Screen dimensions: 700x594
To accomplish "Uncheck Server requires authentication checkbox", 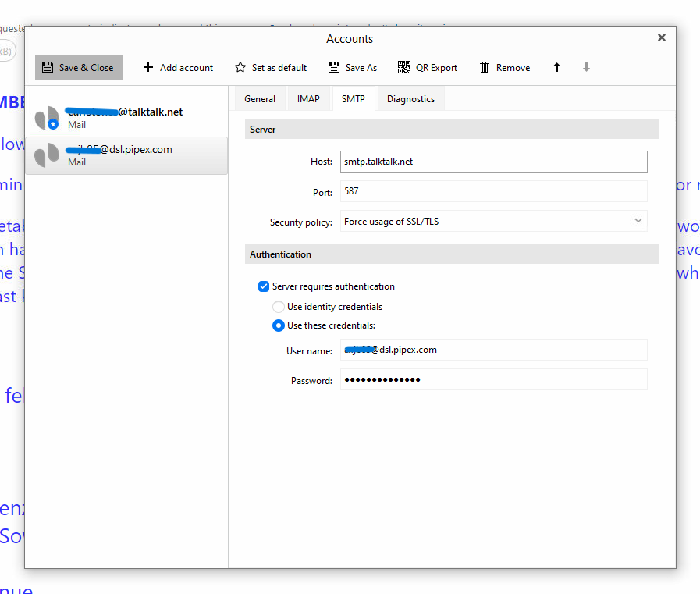I will pyautogui.click(x=264, y=286).
